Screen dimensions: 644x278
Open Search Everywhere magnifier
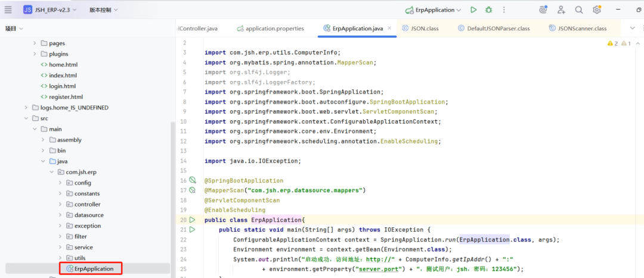click(578, 10)
